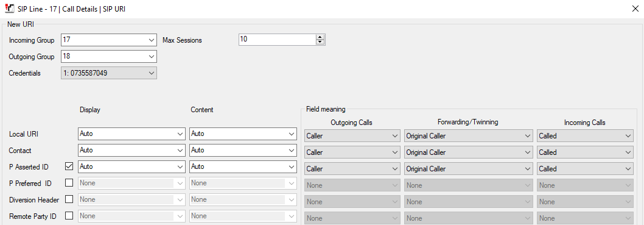Image resolution: width=644 pixels, height=225 pixels.
Task: Open Contact Display dropdown
Action: pyautogui.click(x=131, y=150)
